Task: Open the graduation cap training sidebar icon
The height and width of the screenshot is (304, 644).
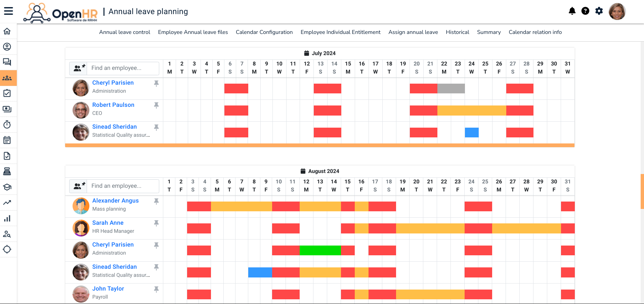Action: [x=7, y=187]
